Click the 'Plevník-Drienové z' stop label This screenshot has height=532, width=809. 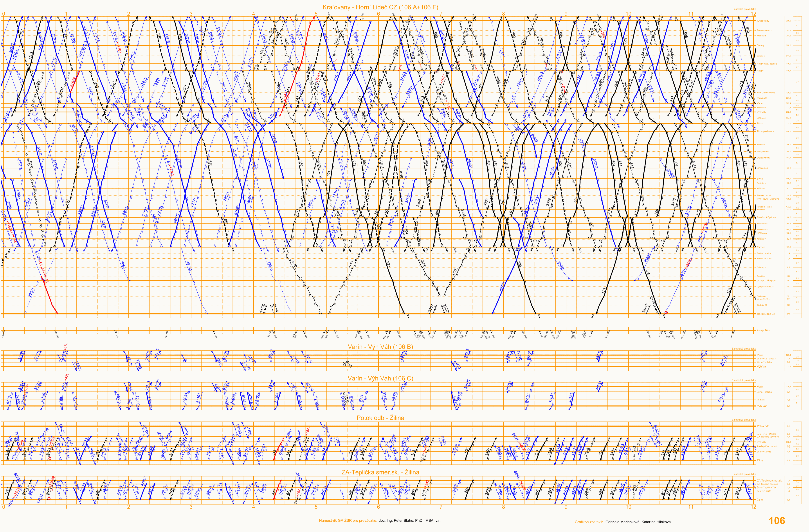click(764, 195)
